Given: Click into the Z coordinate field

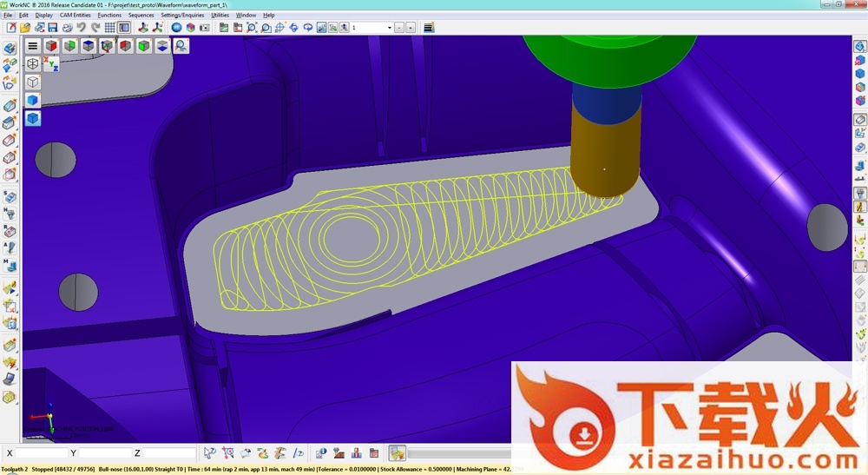Looking at the screenshot, I should click(169, 452).
